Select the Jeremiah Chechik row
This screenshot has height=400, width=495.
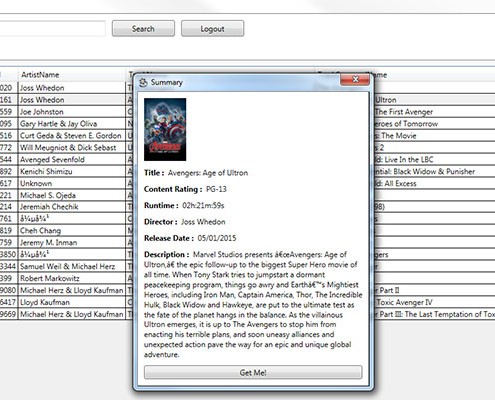72,207
